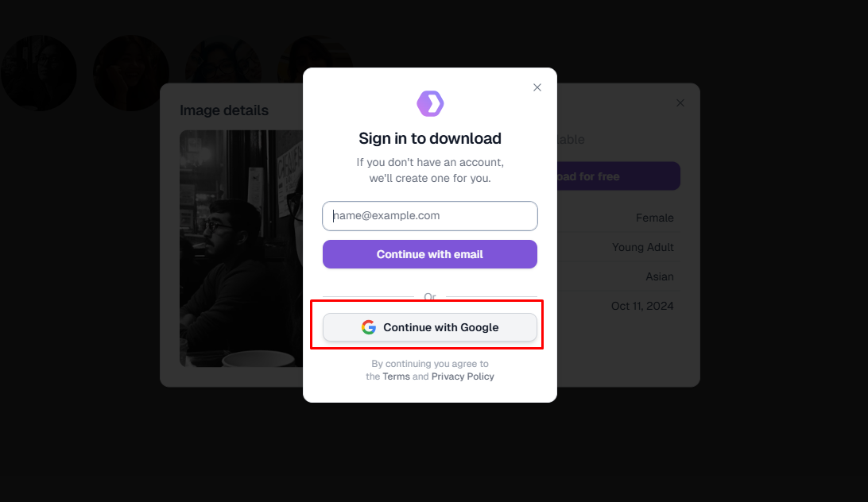Open the third circular image thumbnail
Viewport: 868px width, 502px height.
(223, 62)
